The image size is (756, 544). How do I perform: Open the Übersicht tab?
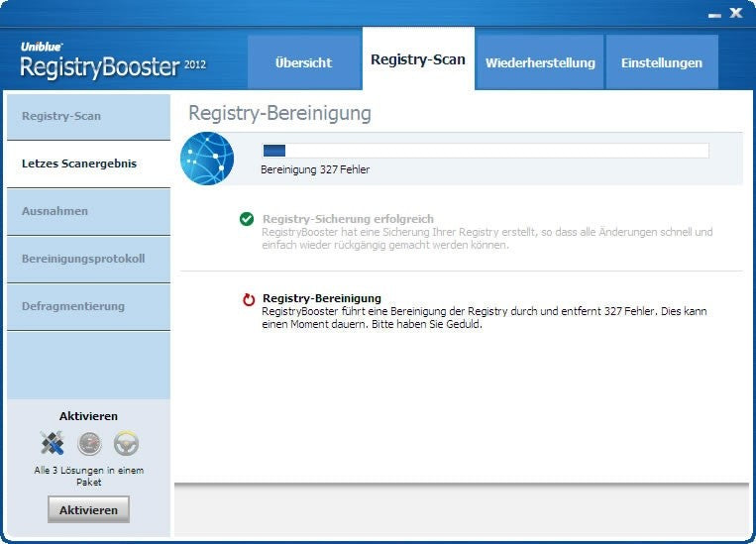tap(304, 62)
